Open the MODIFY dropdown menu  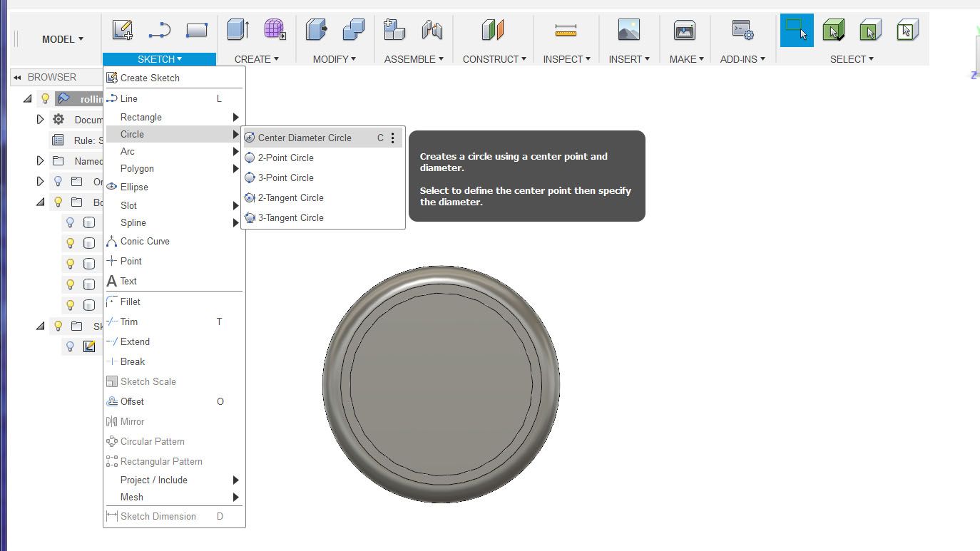[334, 59]
